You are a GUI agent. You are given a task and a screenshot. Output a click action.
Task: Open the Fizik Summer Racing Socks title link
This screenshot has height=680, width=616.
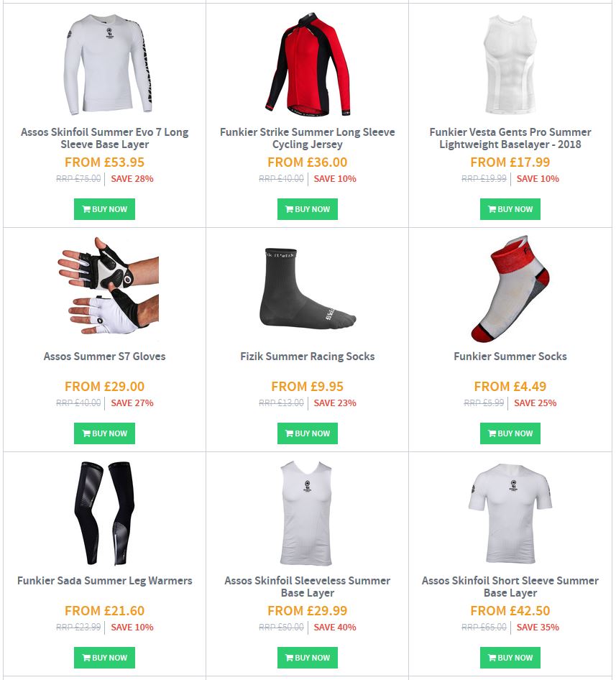pos(307,356)
